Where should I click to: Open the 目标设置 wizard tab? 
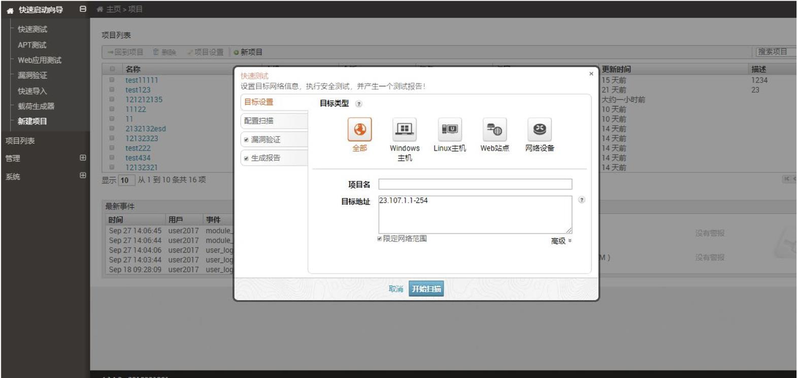point(274,102)
